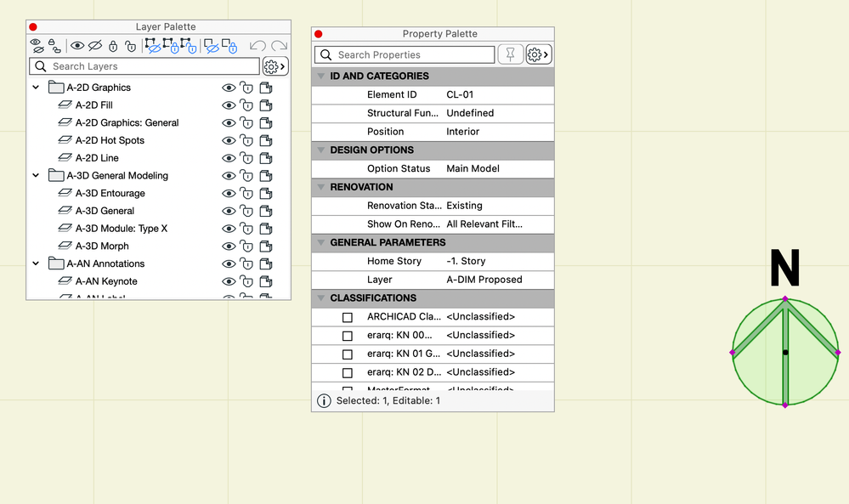Click the Show All Layers eye icon
The height and width of the screenshot is (504, 849).
[77, 46]
